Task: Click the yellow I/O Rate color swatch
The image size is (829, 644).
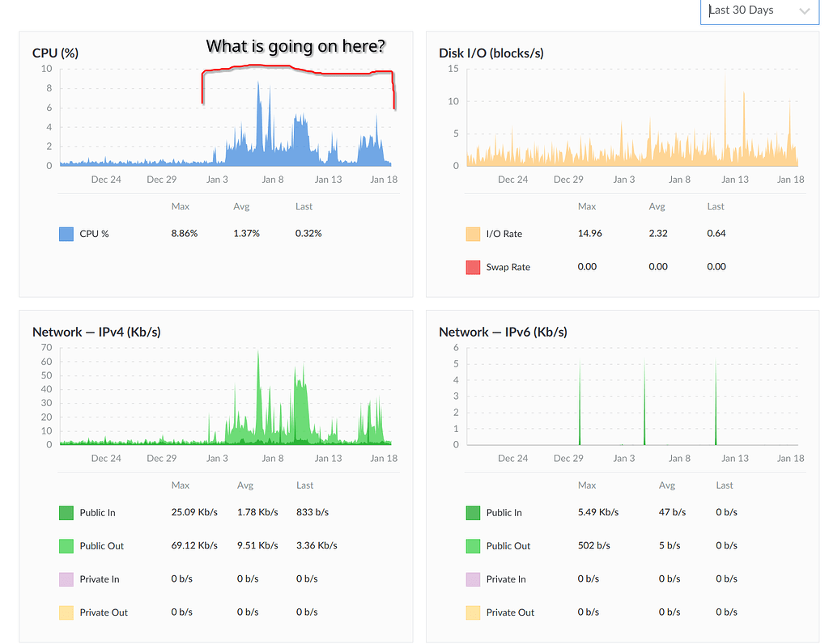Action: 474,233
